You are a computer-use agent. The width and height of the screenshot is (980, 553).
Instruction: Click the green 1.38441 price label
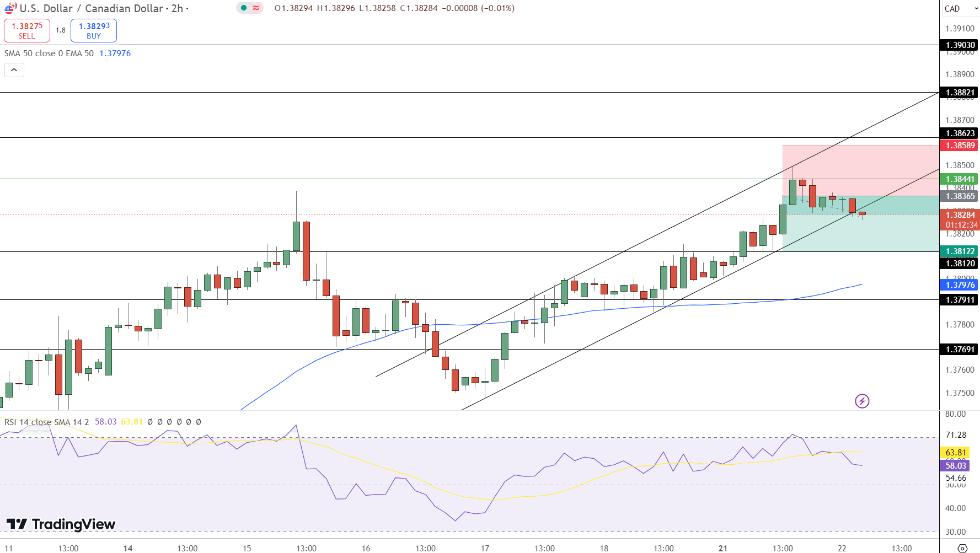coord(960,179)
